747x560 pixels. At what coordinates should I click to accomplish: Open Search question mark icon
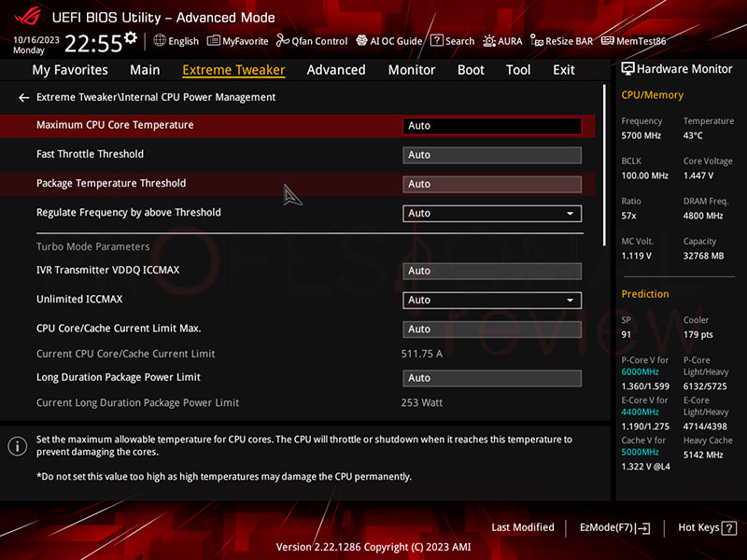click(436, 40)
